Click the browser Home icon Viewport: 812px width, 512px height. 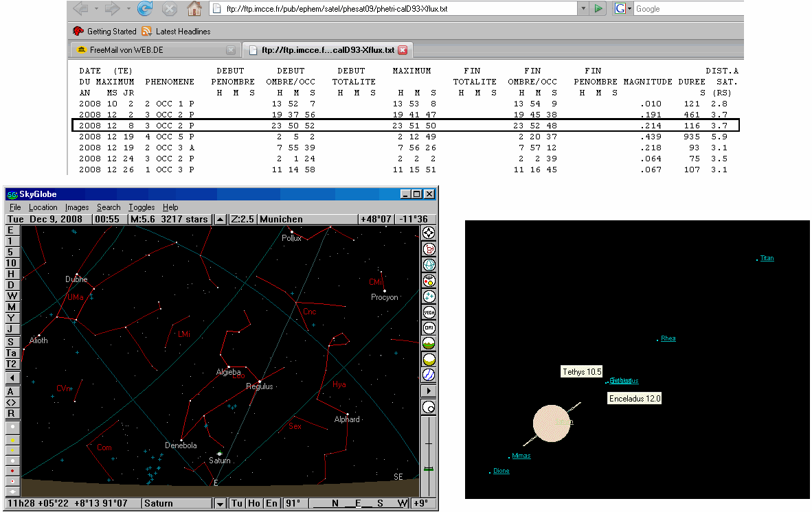194,8
